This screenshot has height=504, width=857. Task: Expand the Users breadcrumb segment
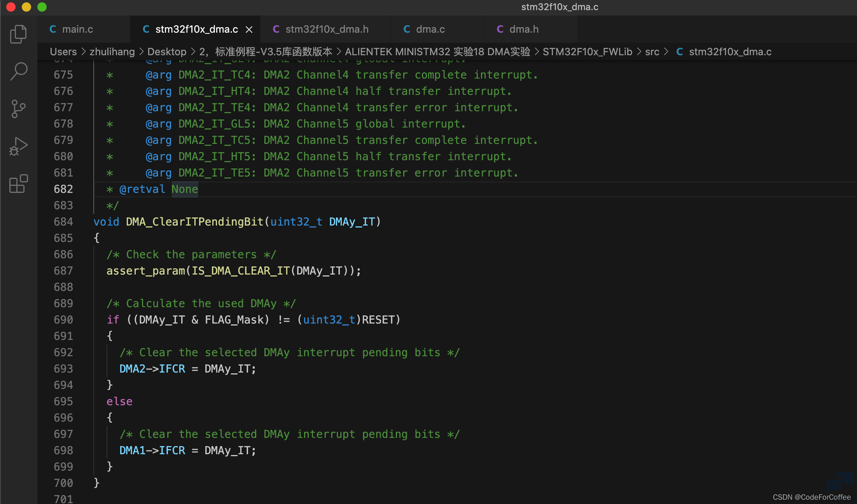pyautogui.click(x=63, y=52)
